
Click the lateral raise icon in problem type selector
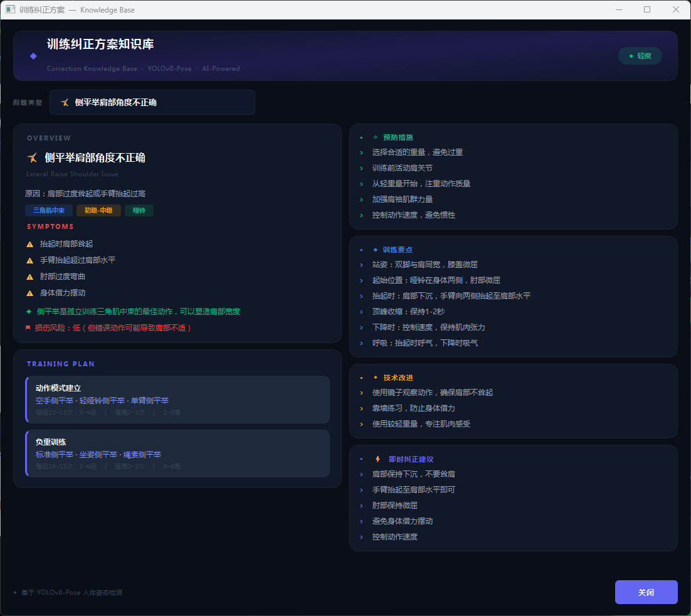click(65, 102)
